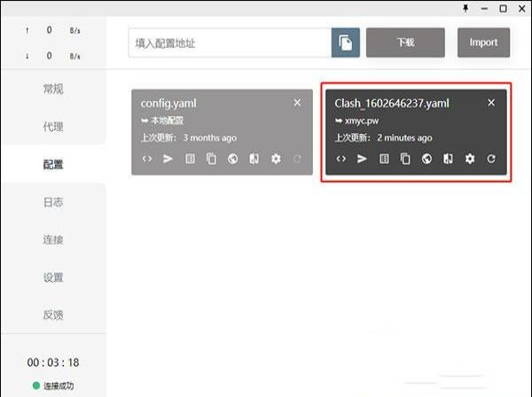The width and height of the screenshot is (532, 397).
Task: Click the 下载 download button
Action: pos(405,43)
